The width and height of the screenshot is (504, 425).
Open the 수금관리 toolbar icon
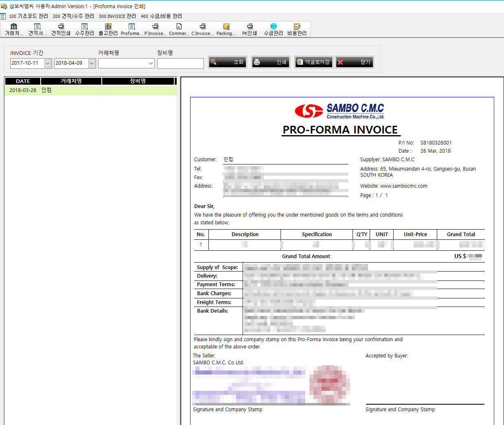[274, 29]
